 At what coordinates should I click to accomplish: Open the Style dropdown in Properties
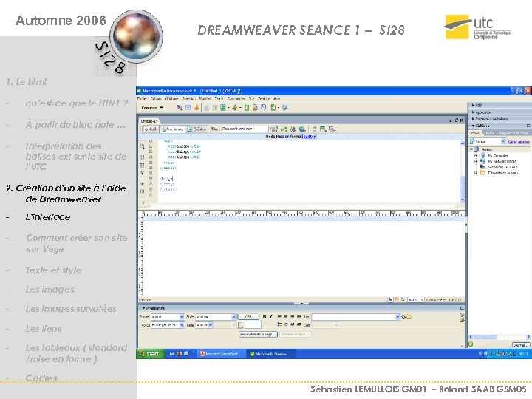233,317
